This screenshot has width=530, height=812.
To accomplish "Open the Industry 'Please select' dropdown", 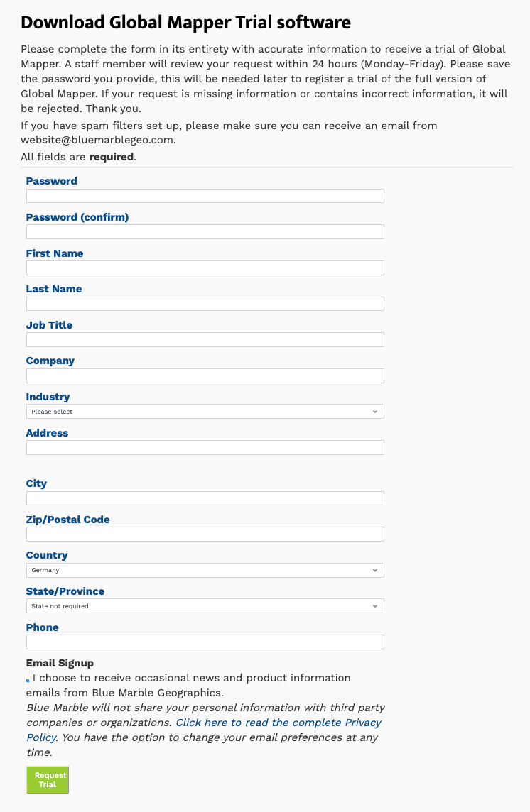I will coord(205,412).
